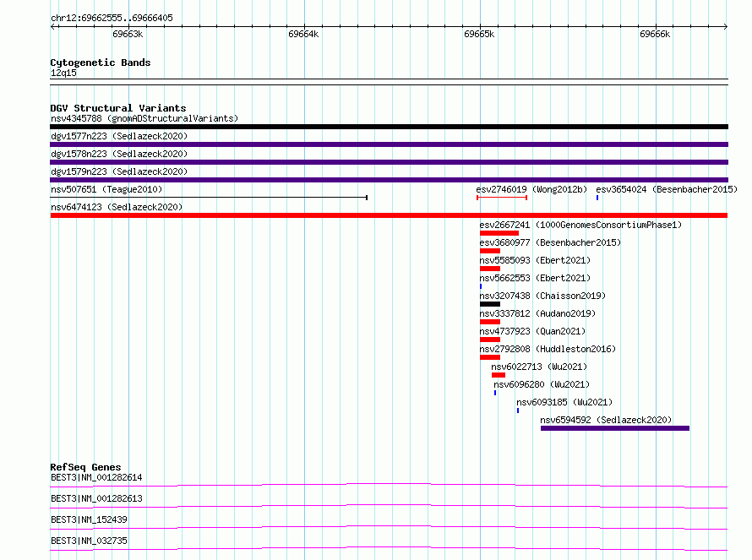Click the esv3654024 blue tick mark
752x560 pixels.
597,198
